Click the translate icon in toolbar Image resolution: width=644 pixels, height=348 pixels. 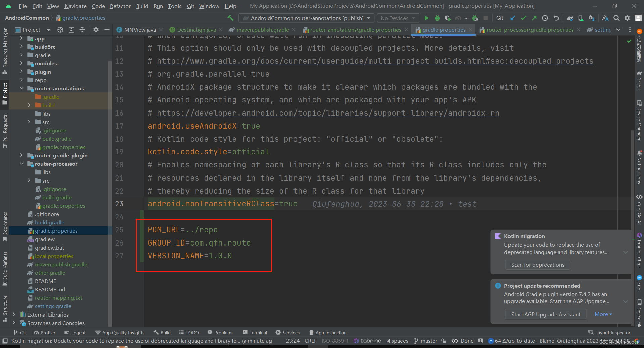(605, 18)
